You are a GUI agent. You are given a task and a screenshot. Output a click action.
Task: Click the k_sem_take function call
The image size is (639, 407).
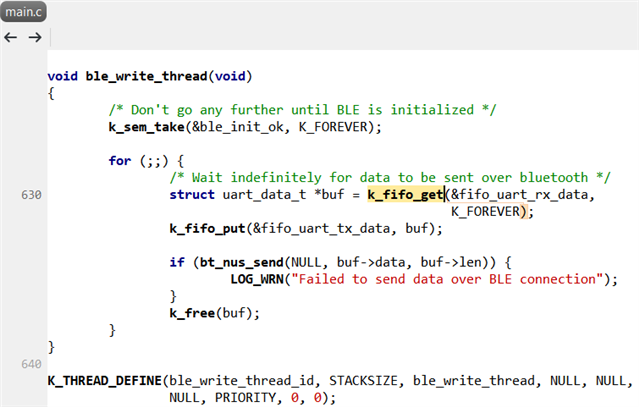(x=146, y=127)
